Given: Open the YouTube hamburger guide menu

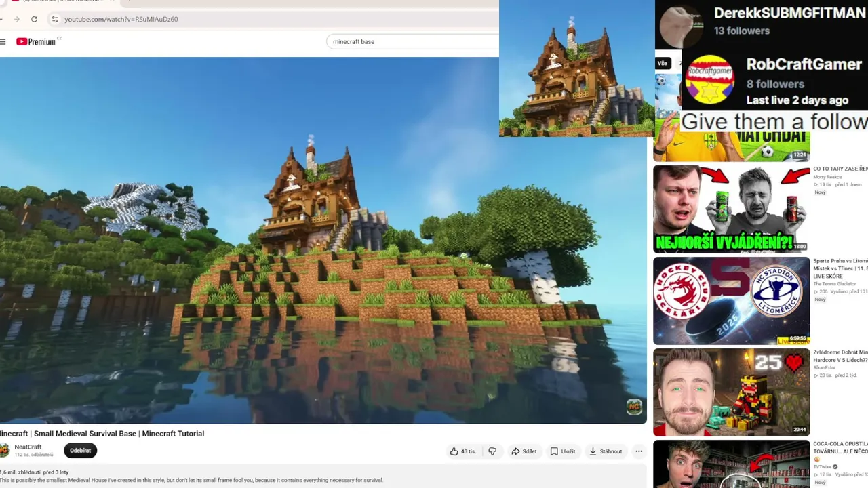Looking at the screenshot, I should [x=3, y=42].
